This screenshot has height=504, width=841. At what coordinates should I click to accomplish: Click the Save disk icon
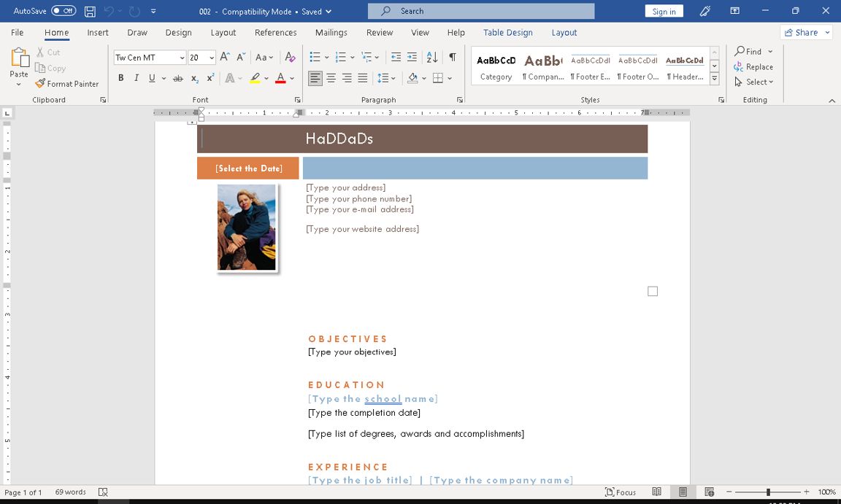pos(90,11)
